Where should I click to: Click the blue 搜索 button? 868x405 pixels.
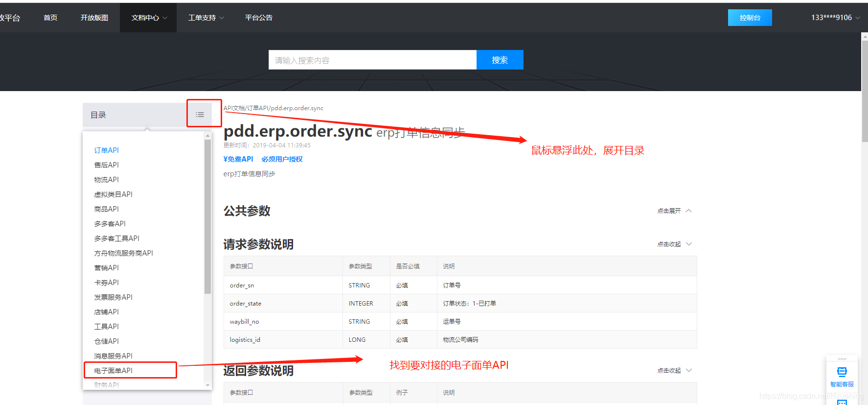point(500,60)
